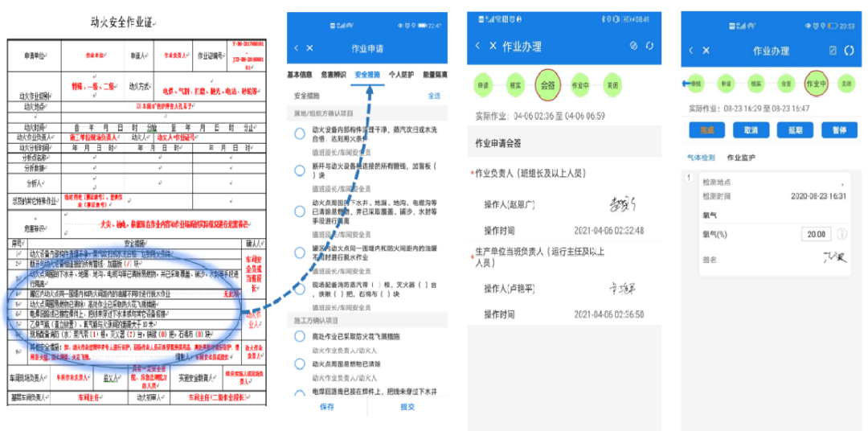Tap the slashed-circle icon left of refresh
The height and width of the screenshot is (431, 868).
click(633, 46)
